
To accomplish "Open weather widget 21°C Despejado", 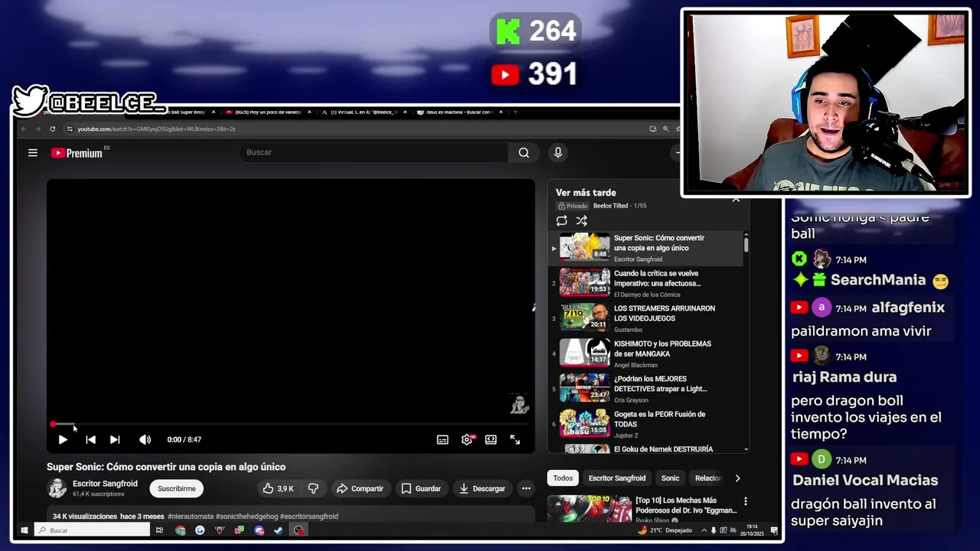I will pos(665,530).
